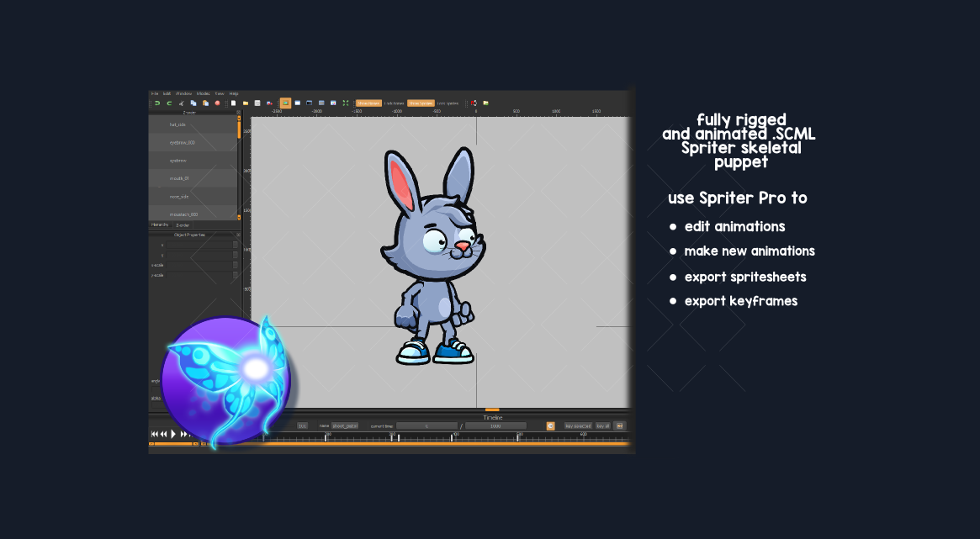Click the red Delete circle icon
This screenshot has height=539, width=980.
218,103
